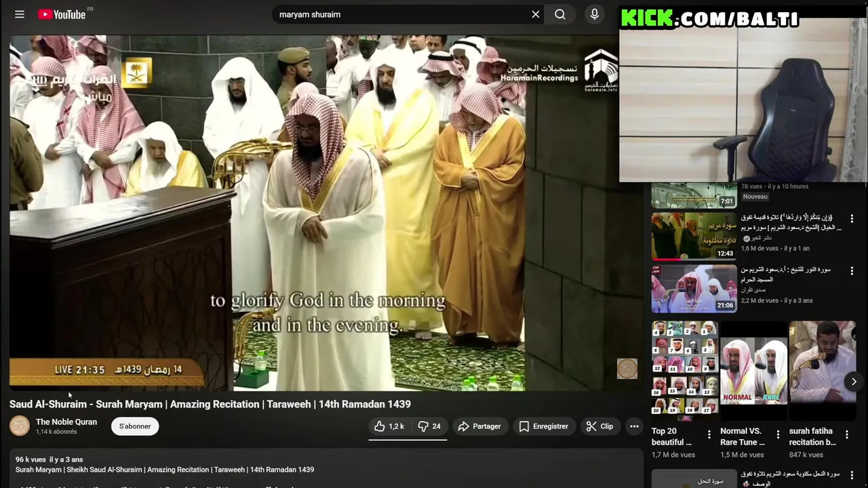Image resolution: width=868 pixels, height=488 pixels.
Task: Open The Noble Quran channel avatar
Action: pyautogui.click(x=20, y=426)
